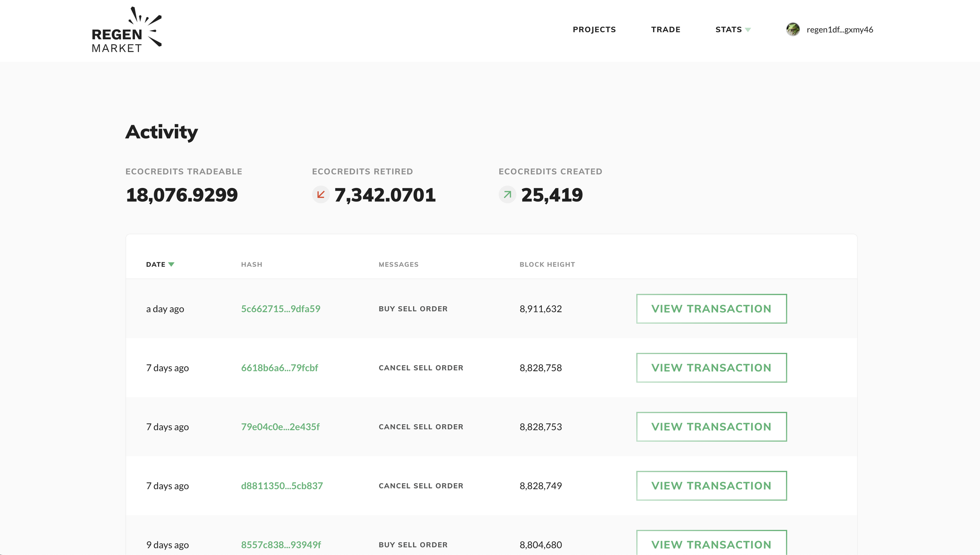View transaction for block 8,804,680
The height and width of the screenshot is (555, 980).
(x=711, y=543)
